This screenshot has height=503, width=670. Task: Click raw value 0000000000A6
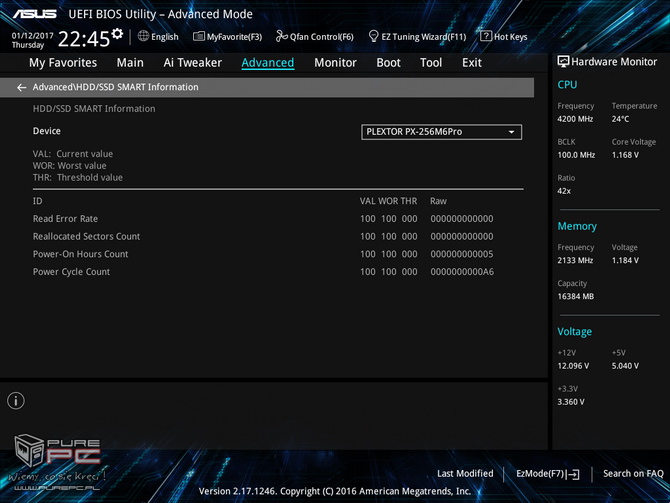tap(462, 272)
